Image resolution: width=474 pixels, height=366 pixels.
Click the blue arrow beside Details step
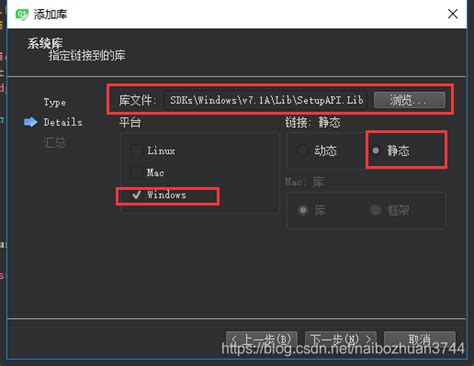tap(31, 122)
